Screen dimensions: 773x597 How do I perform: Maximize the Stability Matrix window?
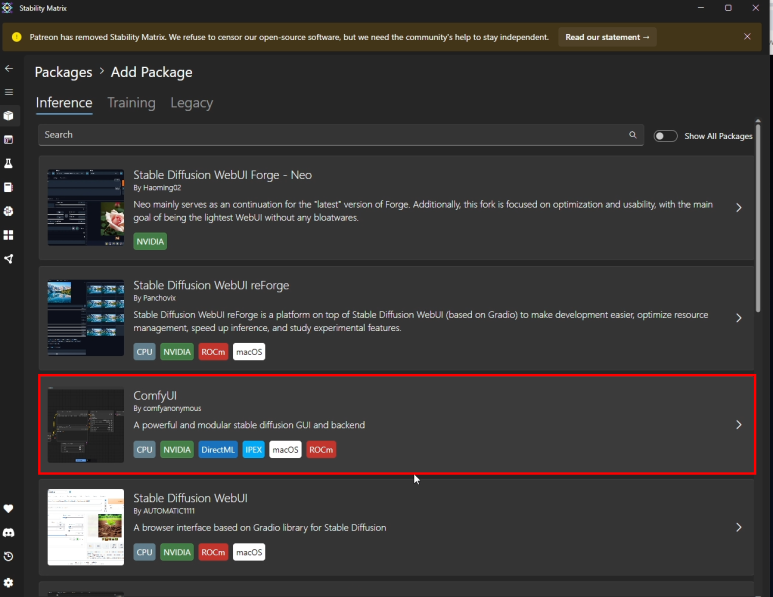[728, 8]
